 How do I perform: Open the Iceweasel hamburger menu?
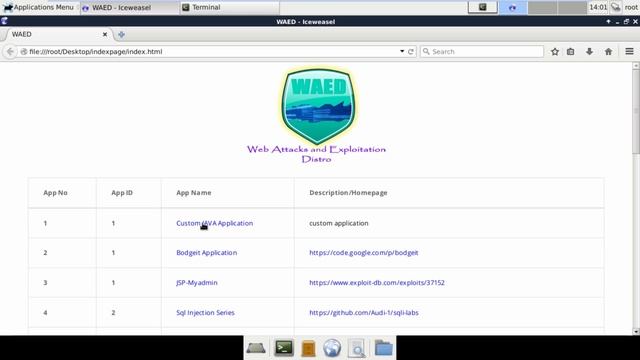click(629, 51)
